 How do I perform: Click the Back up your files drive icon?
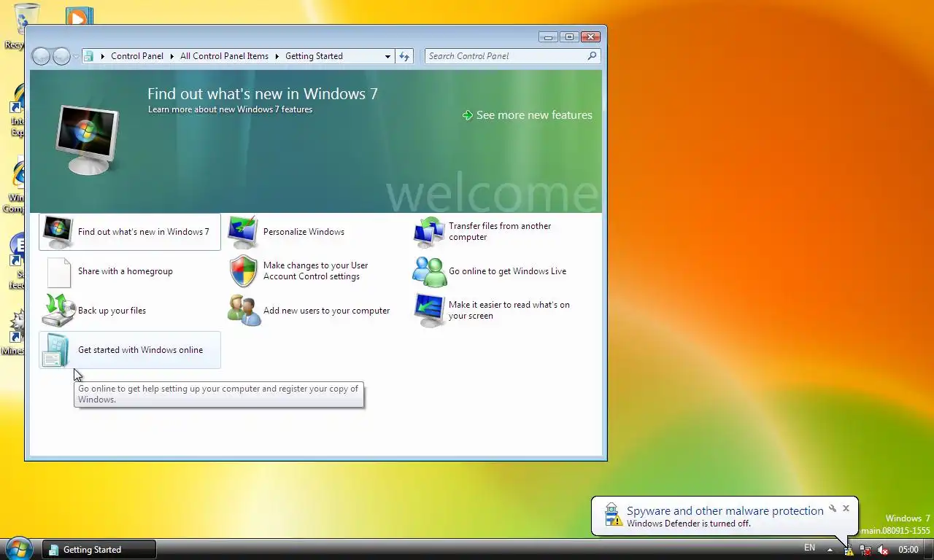58,311
